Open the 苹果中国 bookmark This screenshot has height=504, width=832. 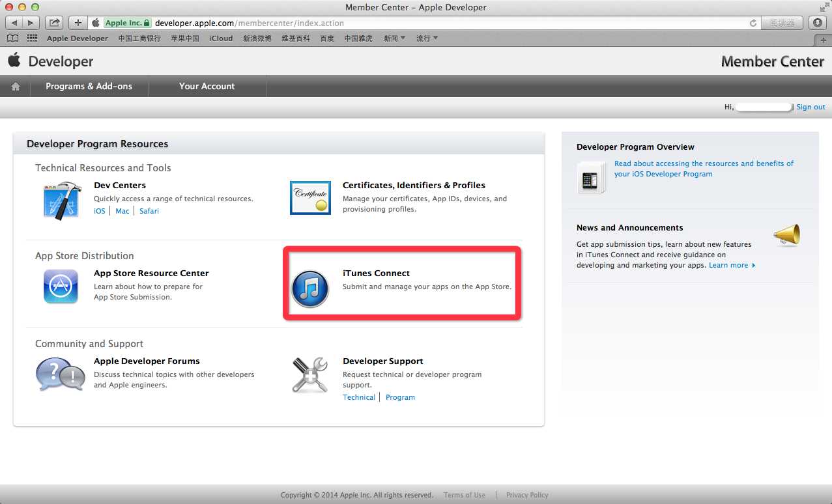[x=185, y=38]
